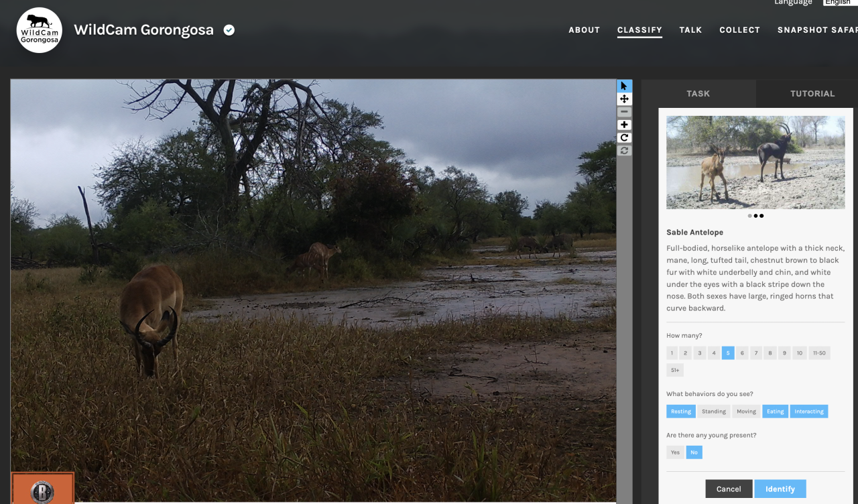
Task: Switch to the Task tab
Action: click(698, 94)
